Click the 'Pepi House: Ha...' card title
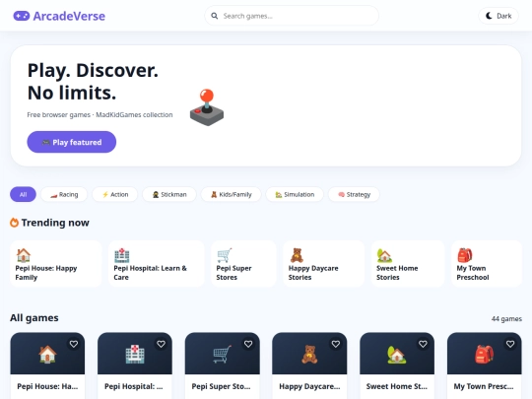This screenshot has width=532, height=399. (x=47, y=386)
